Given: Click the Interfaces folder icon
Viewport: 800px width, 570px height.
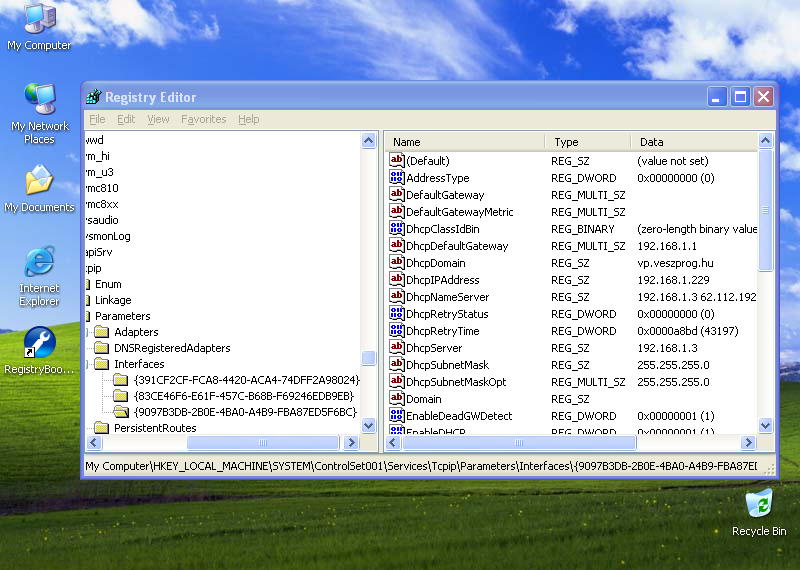Looking at the screenshot, I should [102, 364].
